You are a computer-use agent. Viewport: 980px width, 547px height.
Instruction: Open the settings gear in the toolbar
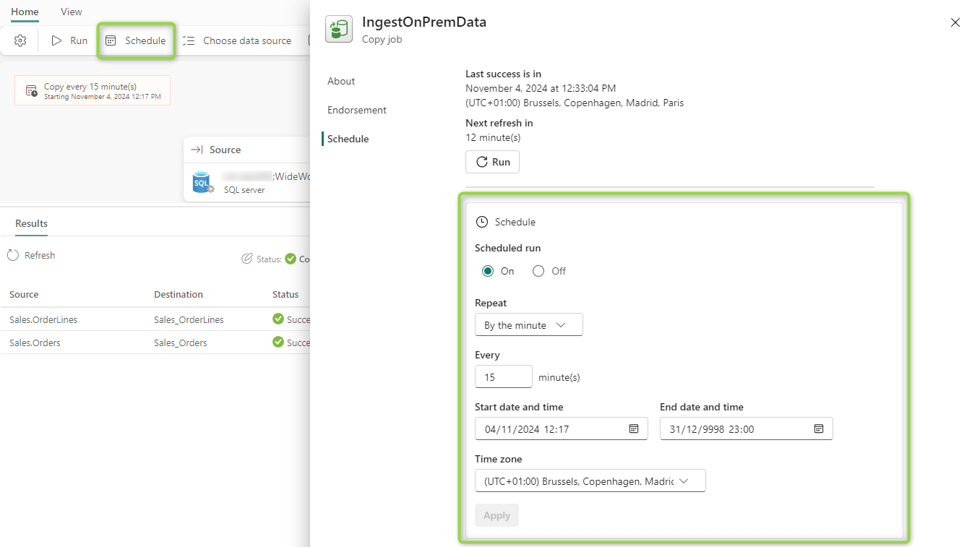coord(20,40)
